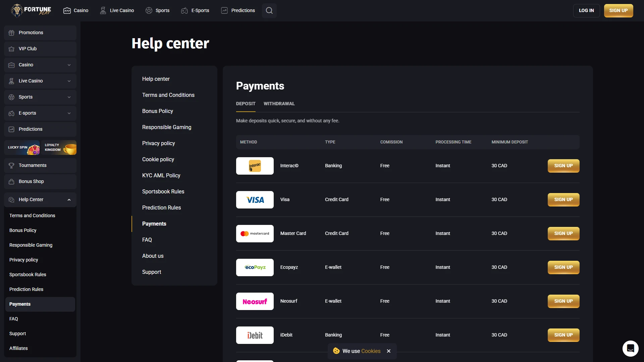Click the ecoPayz payment logo
Image resolution: width=644 pixels, height=362 pixels.
tap(255, 267)
